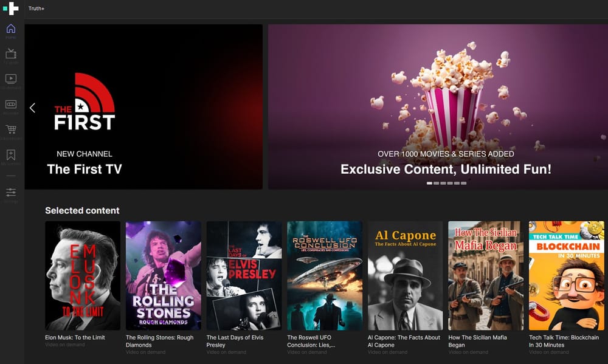Click 'The Last Days of Elvis Presley' title
This screenshot has width=608, height=364.
click(x=235, y=341)
